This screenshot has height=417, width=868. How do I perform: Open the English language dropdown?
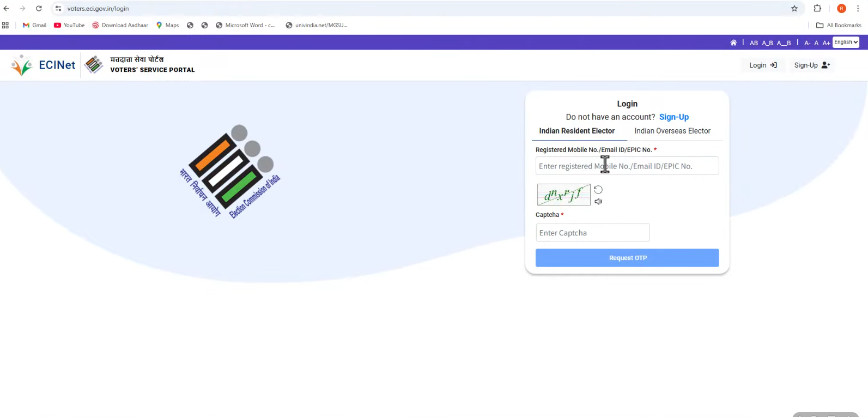click(846, 43)
